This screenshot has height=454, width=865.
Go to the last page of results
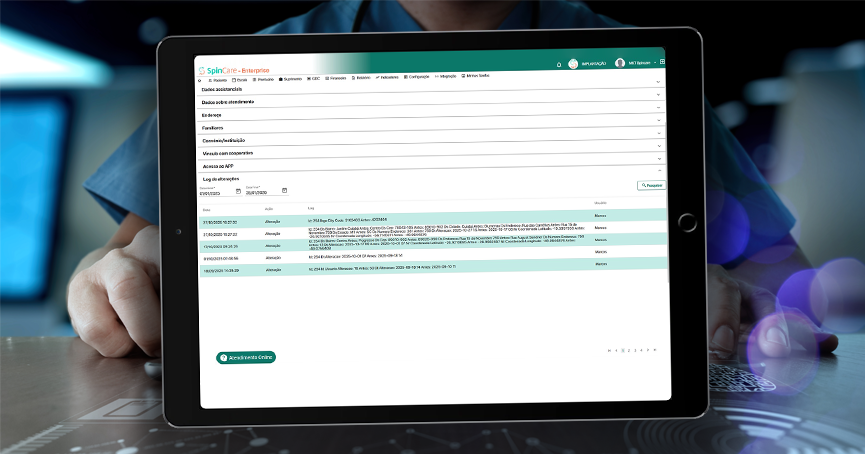(x=655, y=350)
